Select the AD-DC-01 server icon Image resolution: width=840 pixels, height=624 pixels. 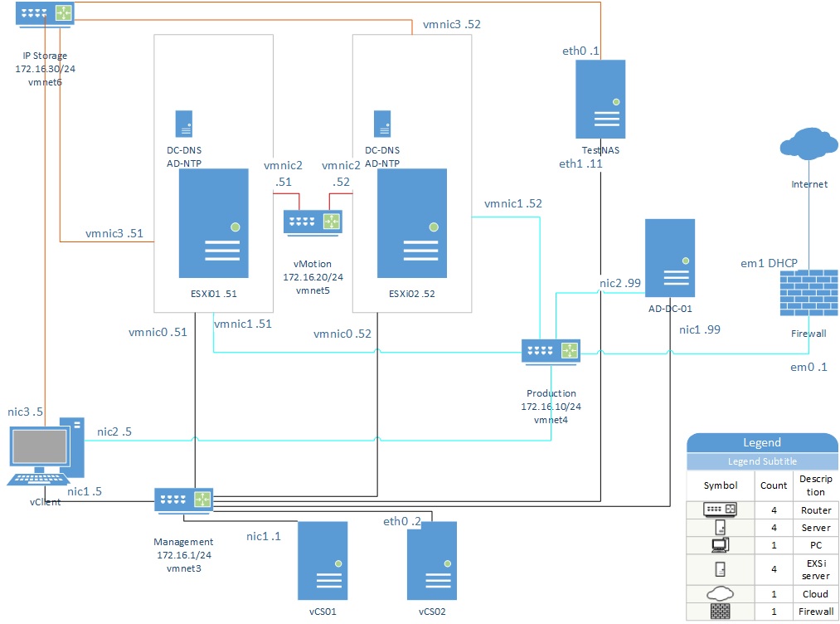(670, 258)
